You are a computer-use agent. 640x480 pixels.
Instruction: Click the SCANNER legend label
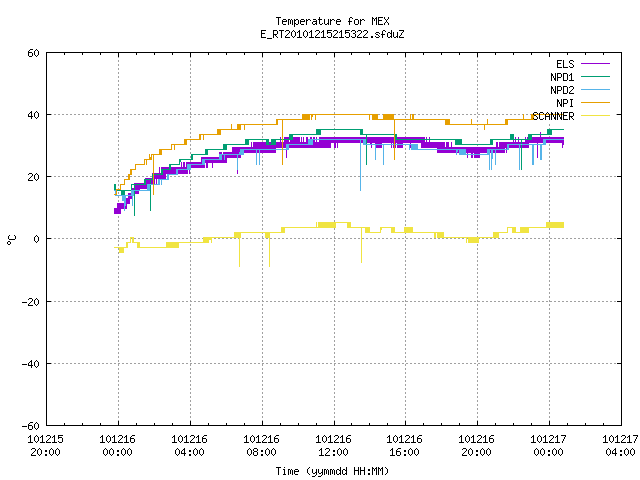pos(553,116)
